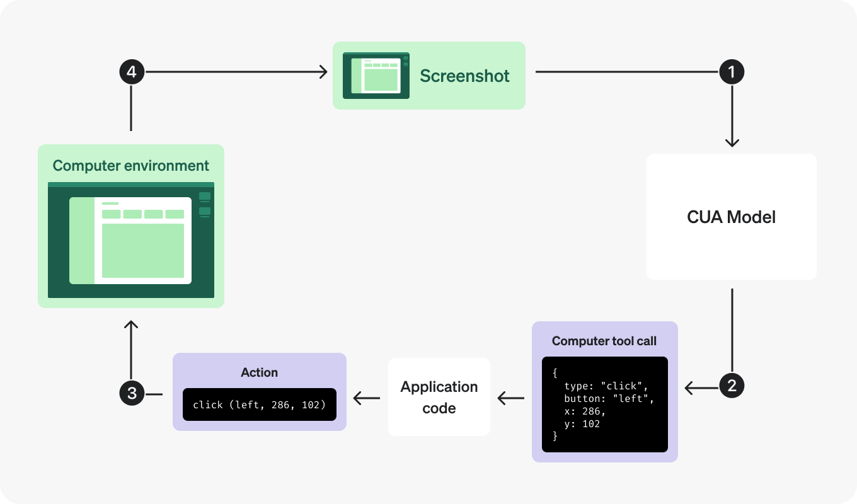Select the browser window illustration inside Computer environment
This screenshot has height=504, width=857.
(130, 239)
